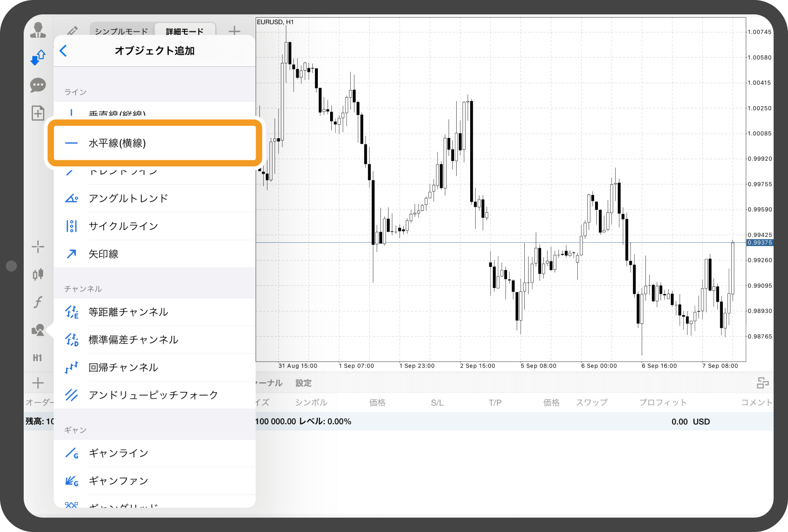
Task: Tap the blue arrow line icon
Action: [x=72, y=254]
